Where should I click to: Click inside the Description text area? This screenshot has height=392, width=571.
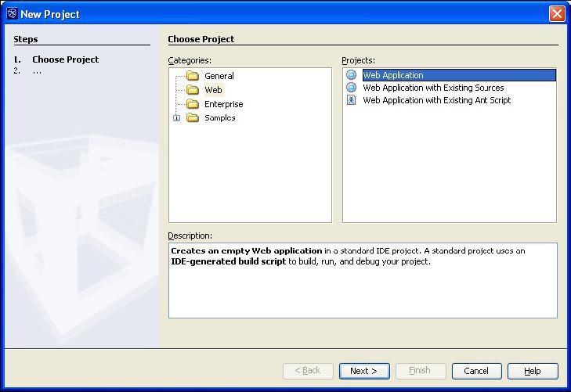tap(363, 290)
